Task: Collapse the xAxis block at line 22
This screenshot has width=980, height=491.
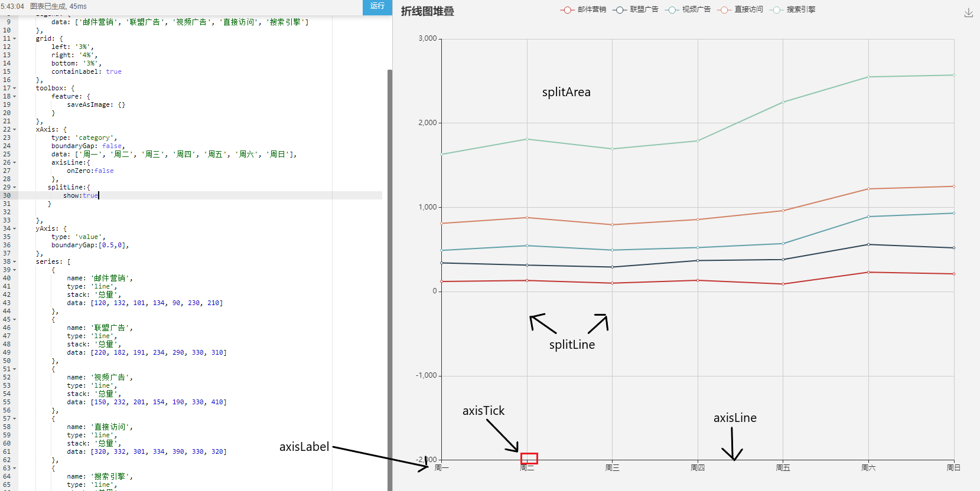Action: tap(15, 129)
